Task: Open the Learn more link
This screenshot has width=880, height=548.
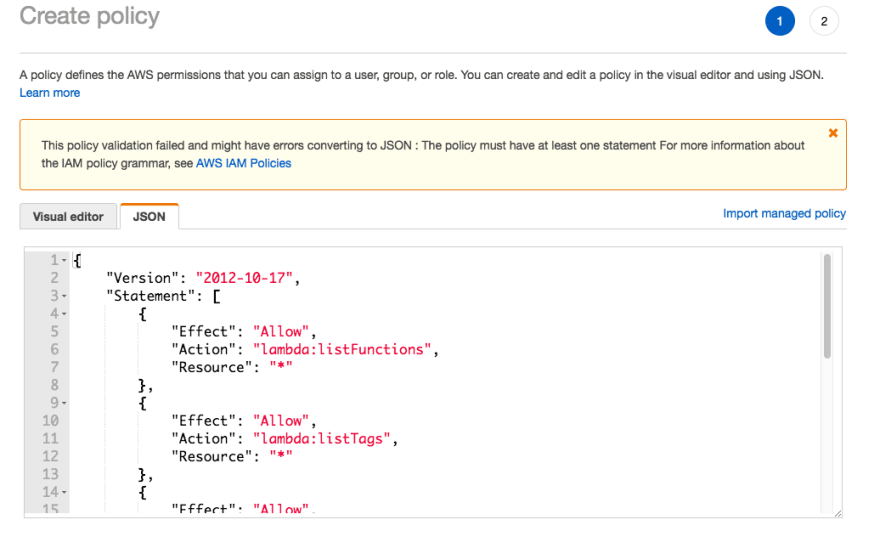Action: coord(50,93)
